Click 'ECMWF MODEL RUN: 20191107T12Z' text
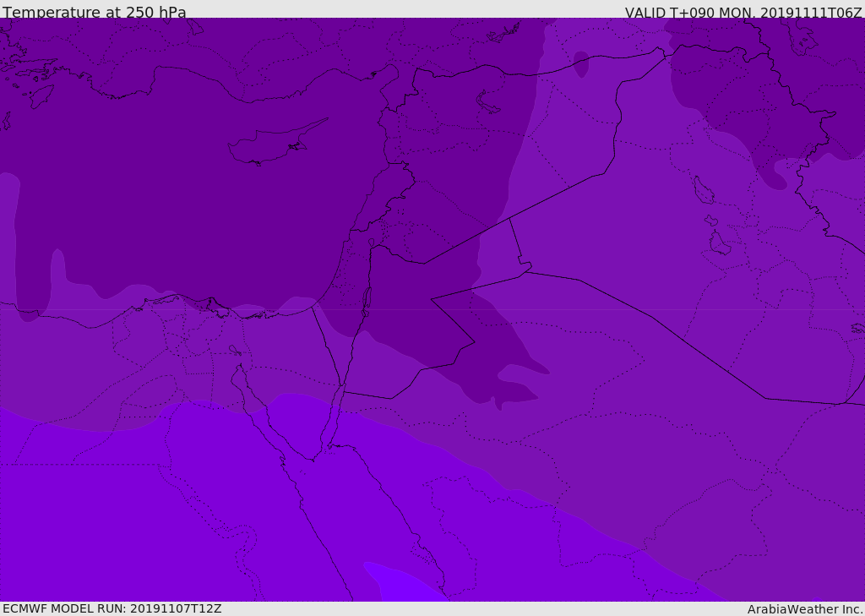865x616 pixels. click(x=112, y=608)
